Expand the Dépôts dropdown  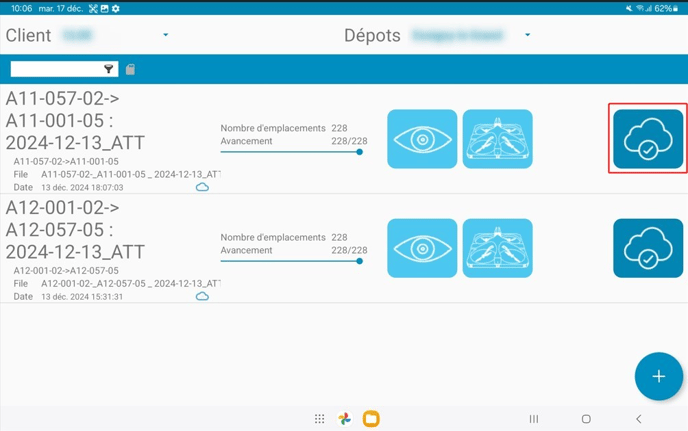pos(527,36)
